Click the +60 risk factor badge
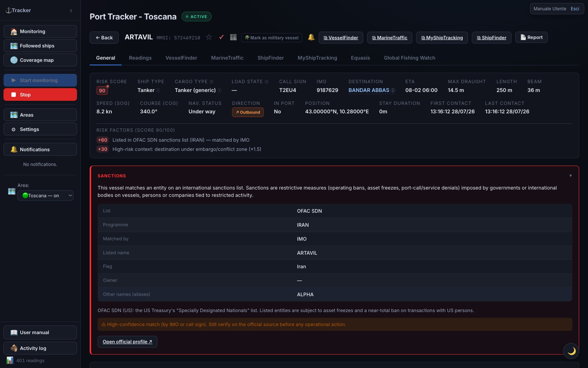Viewport: 588px width, 368px height. (x=103, y=140)
